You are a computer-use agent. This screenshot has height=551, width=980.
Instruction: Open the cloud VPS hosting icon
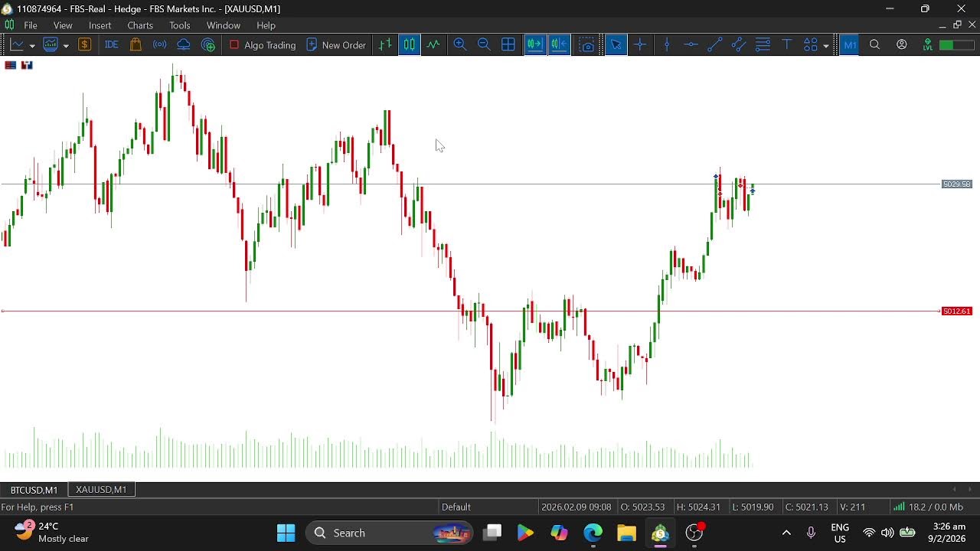click(x=184, y=45)
